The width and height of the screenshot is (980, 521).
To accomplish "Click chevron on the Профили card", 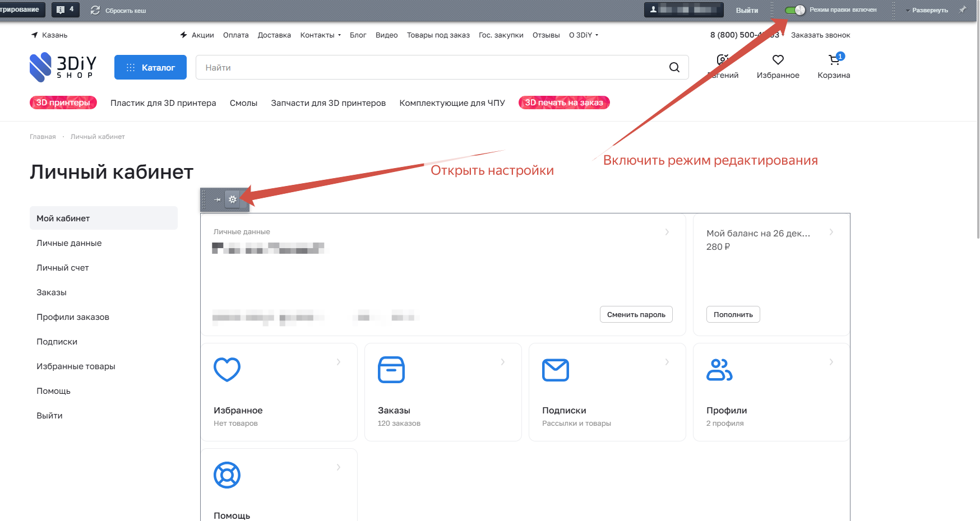I will pyautogui.click(x=831, y=362).
